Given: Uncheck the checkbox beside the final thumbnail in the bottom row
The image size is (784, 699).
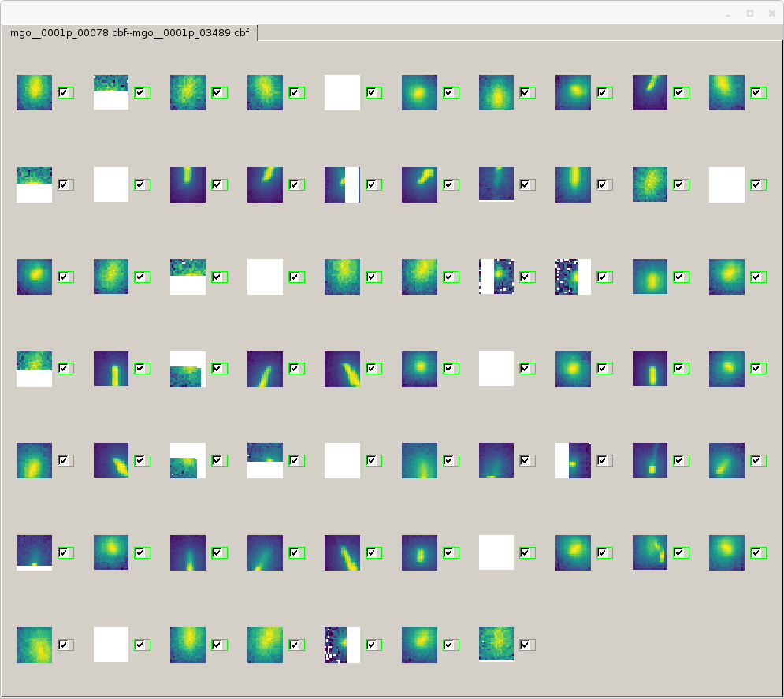Looking at the screenshot, I should [x=526, y=644].
